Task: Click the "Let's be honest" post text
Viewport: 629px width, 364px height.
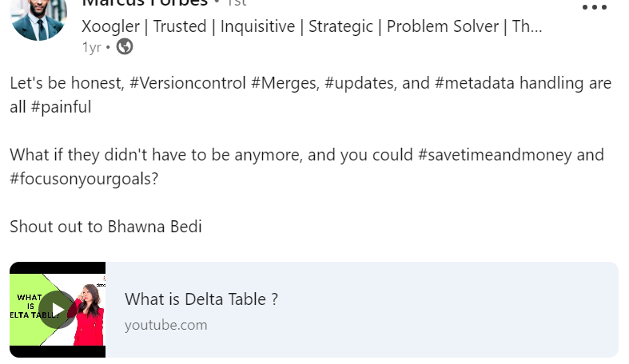Action: 64,84
